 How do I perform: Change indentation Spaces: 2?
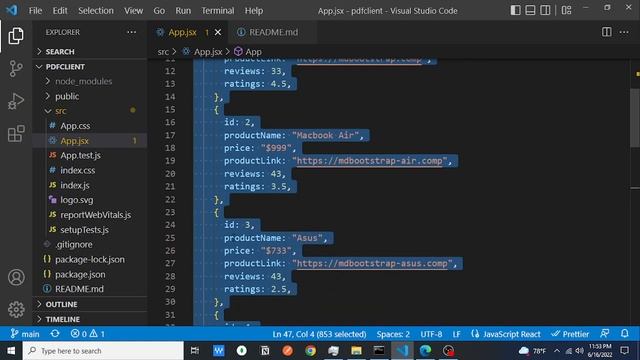point(393,334)
